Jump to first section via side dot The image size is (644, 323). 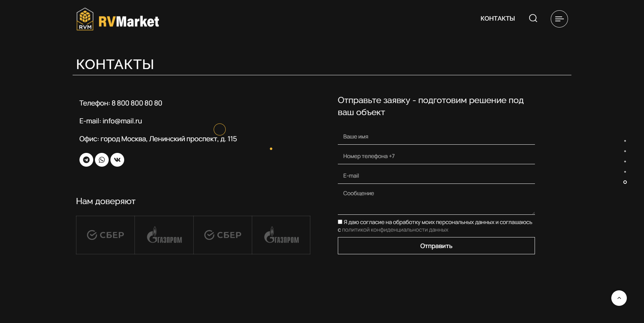625,141
